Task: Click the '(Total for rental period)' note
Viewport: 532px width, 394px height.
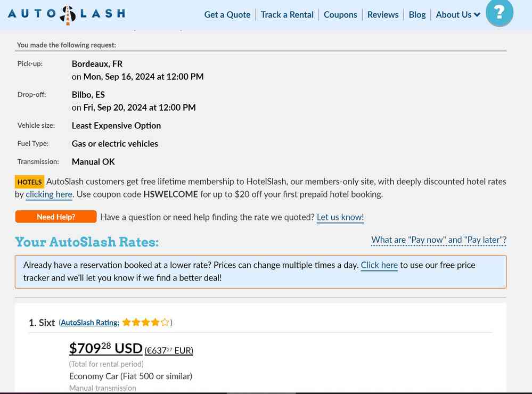Action: pos(106,364)
